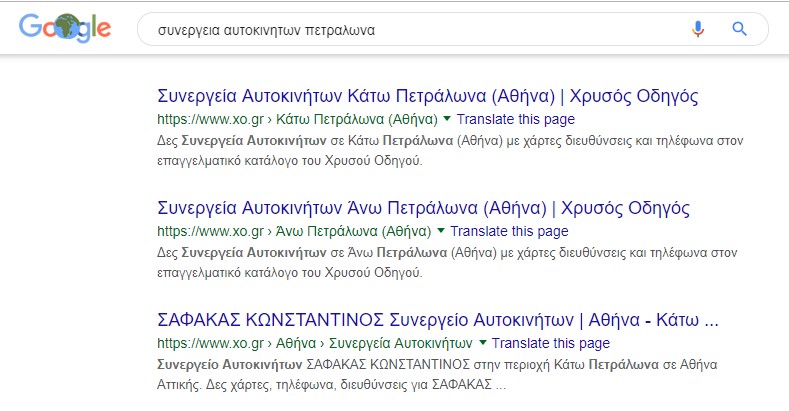Click Translate this page for first result
The width and height of the screenshot is (789, 411).
click(x=516, y=119)
